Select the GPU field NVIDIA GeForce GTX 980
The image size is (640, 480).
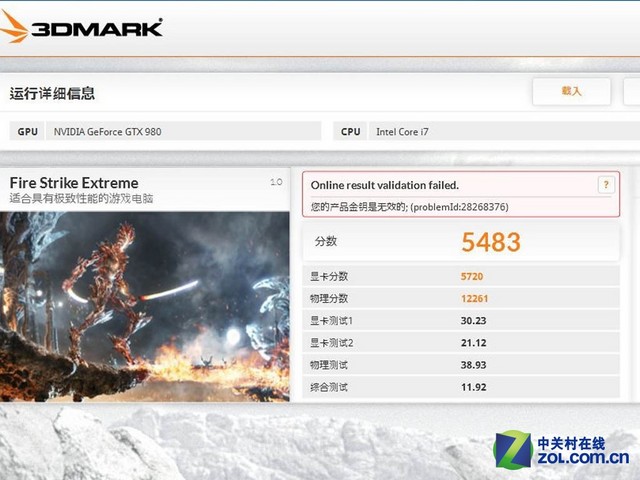[183, 131]
